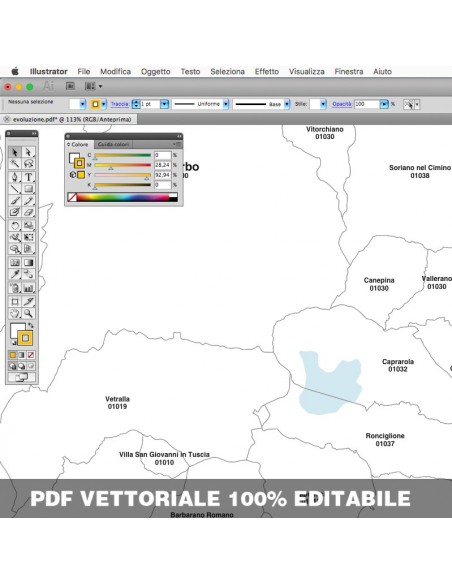
Task: Click the stroke weight stepper arrows
Action: 136,104
